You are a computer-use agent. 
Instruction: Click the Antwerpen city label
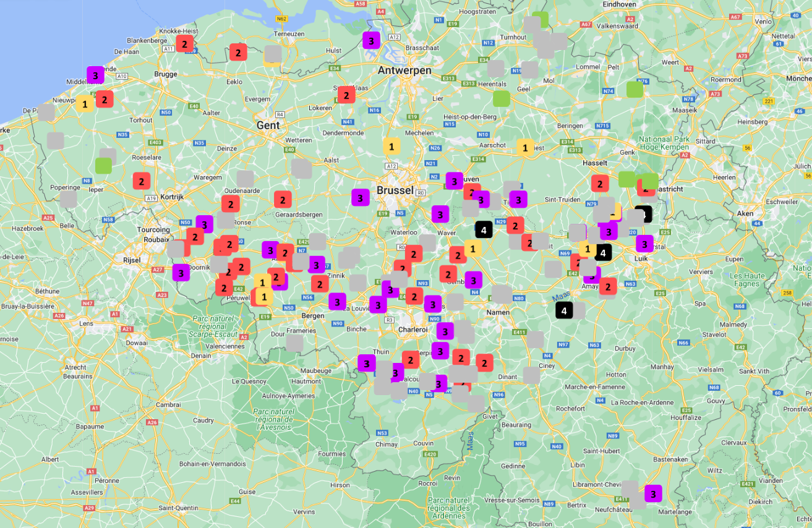tap(404, 70)
